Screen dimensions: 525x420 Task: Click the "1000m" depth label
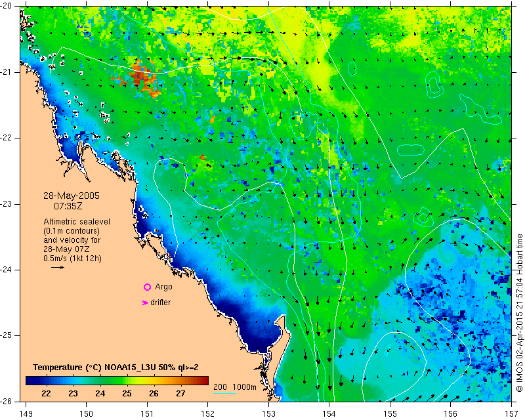pyautogui.click(x=244, y=387)
